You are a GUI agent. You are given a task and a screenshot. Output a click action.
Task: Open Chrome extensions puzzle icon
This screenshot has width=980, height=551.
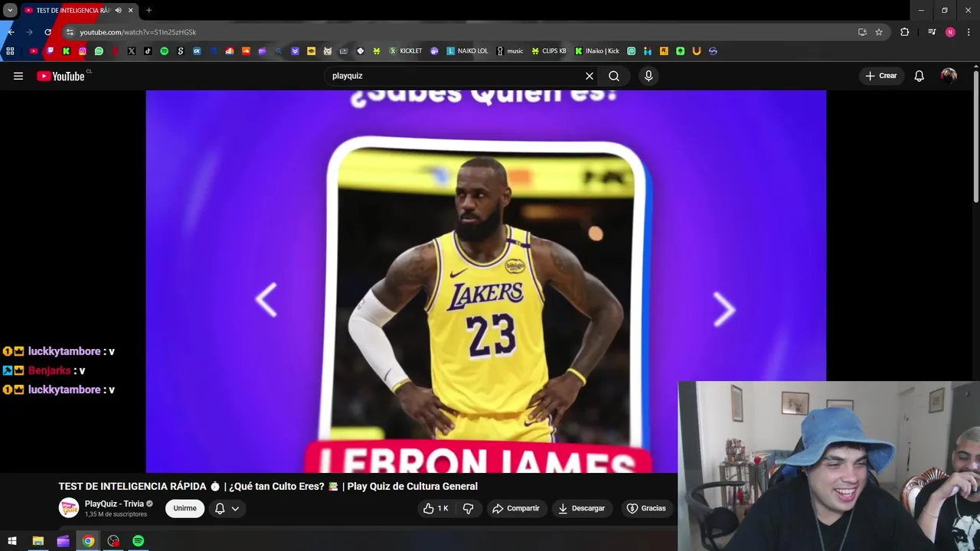tap(904, 32)
